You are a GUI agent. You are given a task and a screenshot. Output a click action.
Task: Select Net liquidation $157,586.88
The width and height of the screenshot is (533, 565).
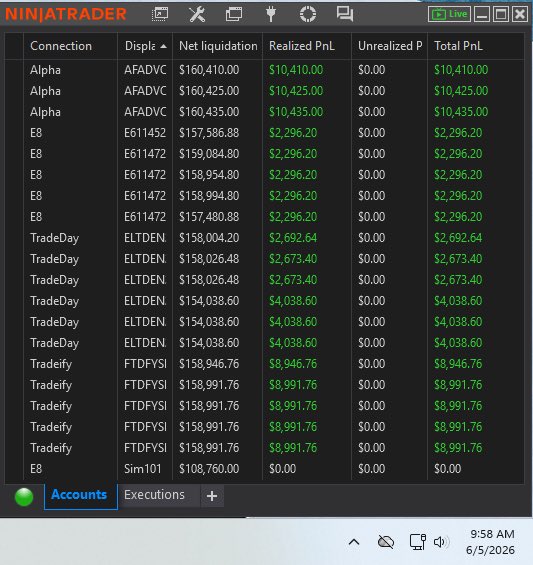pos(209,133)
